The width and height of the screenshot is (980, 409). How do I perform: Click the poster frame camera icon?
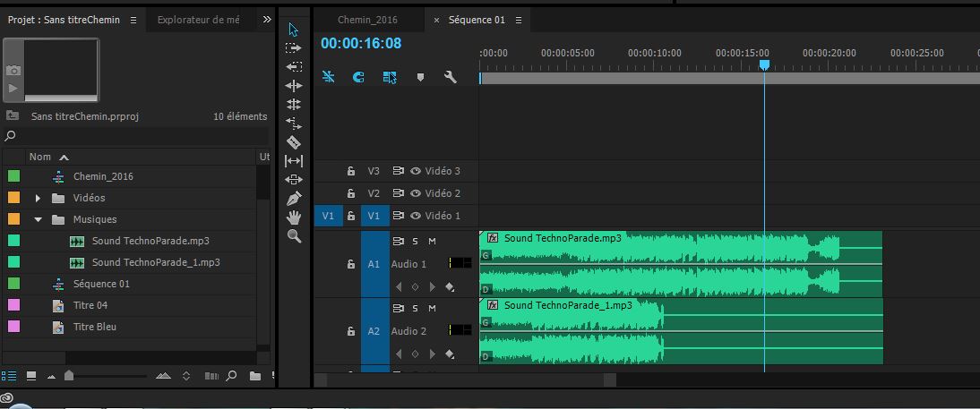click(x=13, y=72)
